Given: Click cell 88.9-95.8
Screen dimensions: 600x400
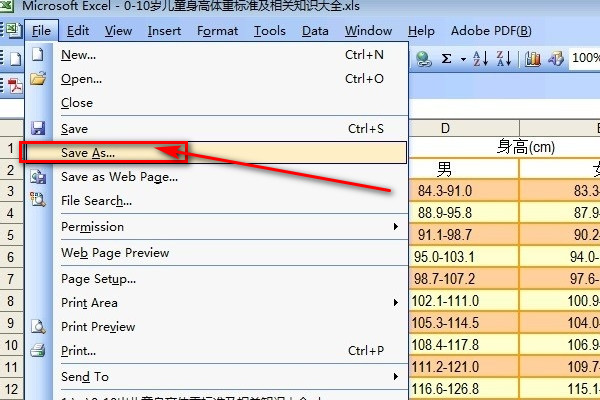Looking at the screenshot, I should point(464,212).
